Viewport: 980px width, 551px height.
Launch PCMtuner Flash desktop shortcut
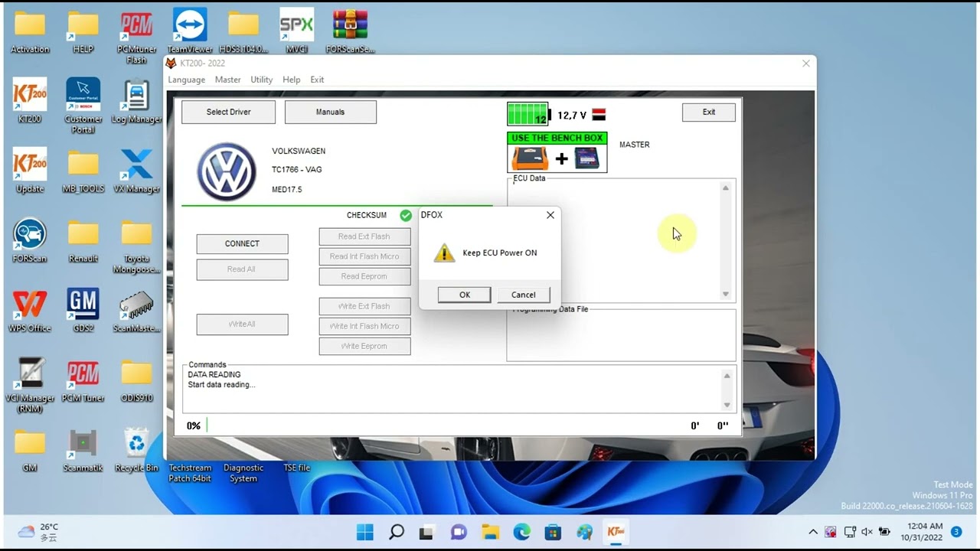136,37
